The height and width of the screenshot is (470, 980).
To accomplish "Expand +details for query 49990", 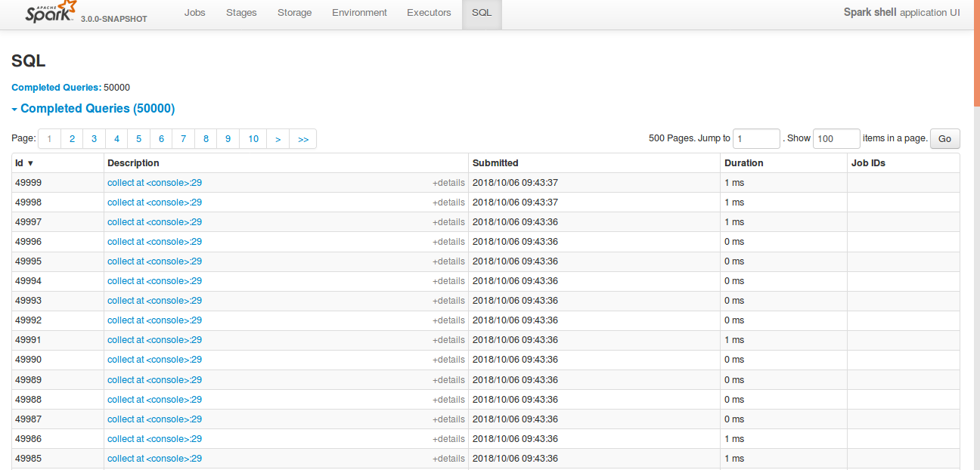I will [x=448, y=360].
